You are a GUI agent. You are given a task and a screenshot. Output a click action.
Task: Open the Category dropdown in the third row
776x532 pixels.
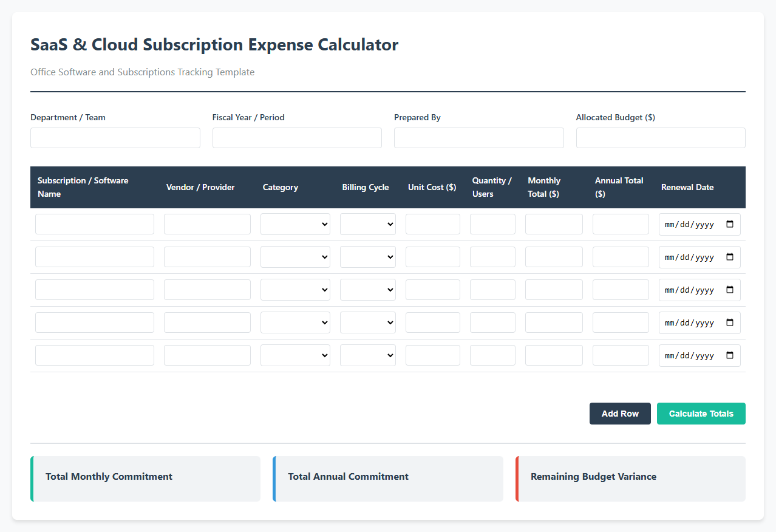point(295,290)
